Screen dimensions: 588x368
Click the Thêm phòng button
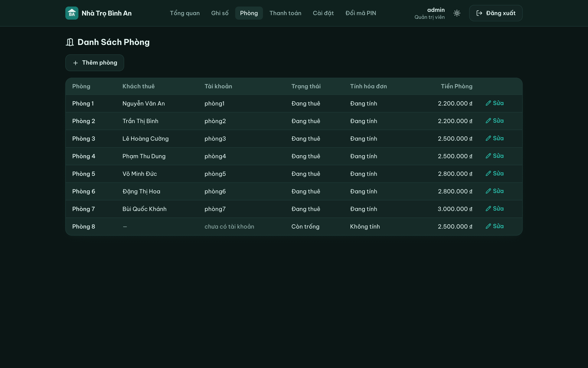pyautogui.click(x=95, y=63)
